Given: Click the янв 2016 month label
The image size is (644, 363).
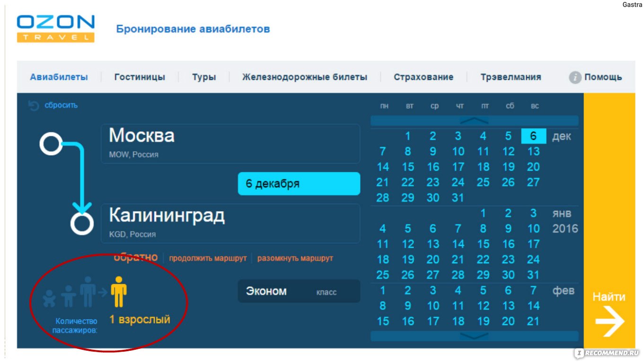Looking at the screenshot, I should coord(565,221).
